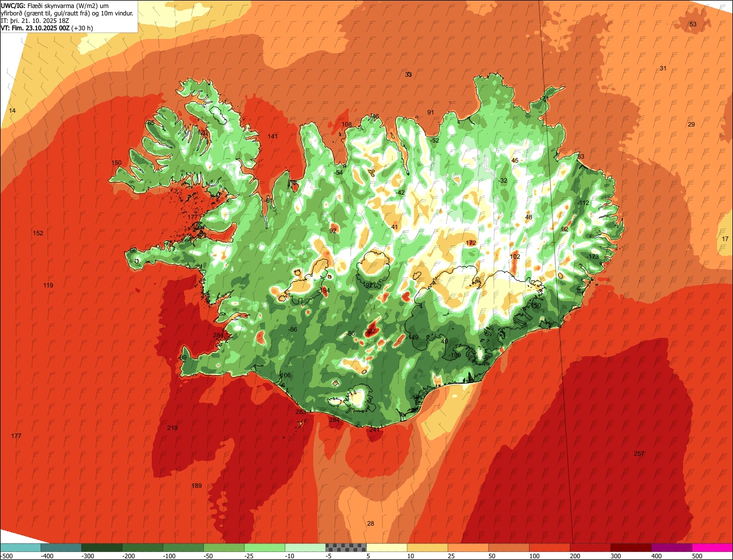Image resolution: width=733 pixels, height=560 pixels.
Task: Click the map value "189"
Action: click(x=196, y=486)
